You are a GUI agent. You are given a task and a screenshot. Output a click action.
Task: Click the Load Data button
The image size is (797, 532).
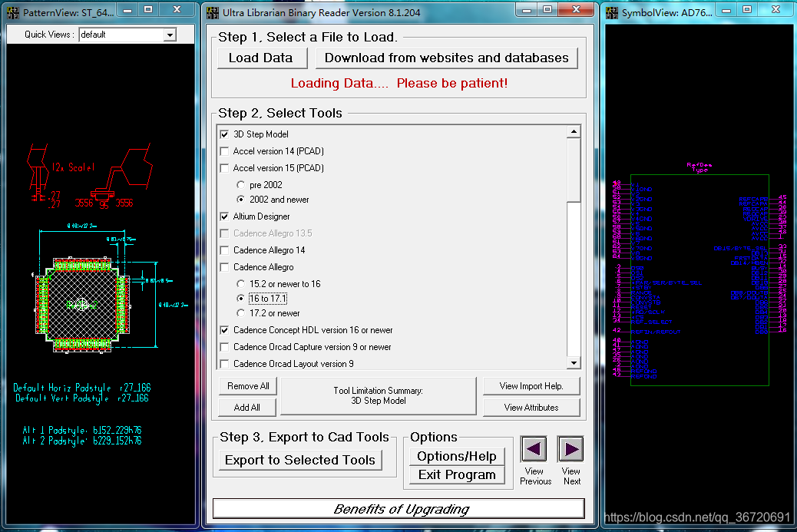(x=262, y=58)
